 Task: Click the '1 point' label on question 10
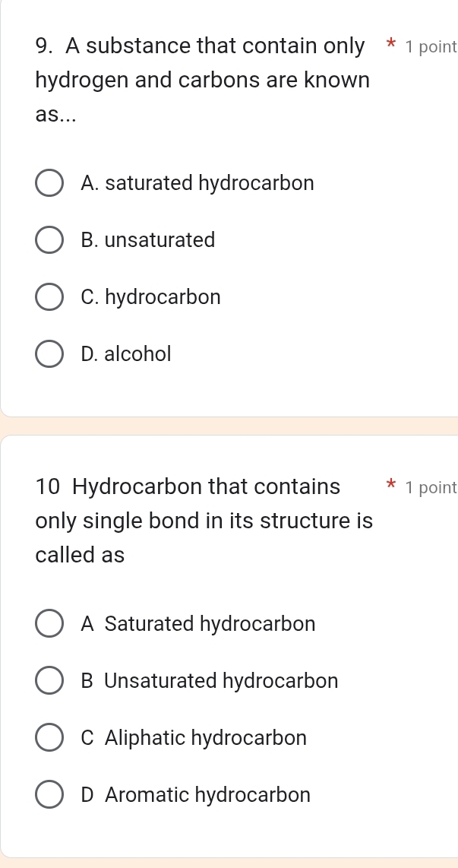431,487
